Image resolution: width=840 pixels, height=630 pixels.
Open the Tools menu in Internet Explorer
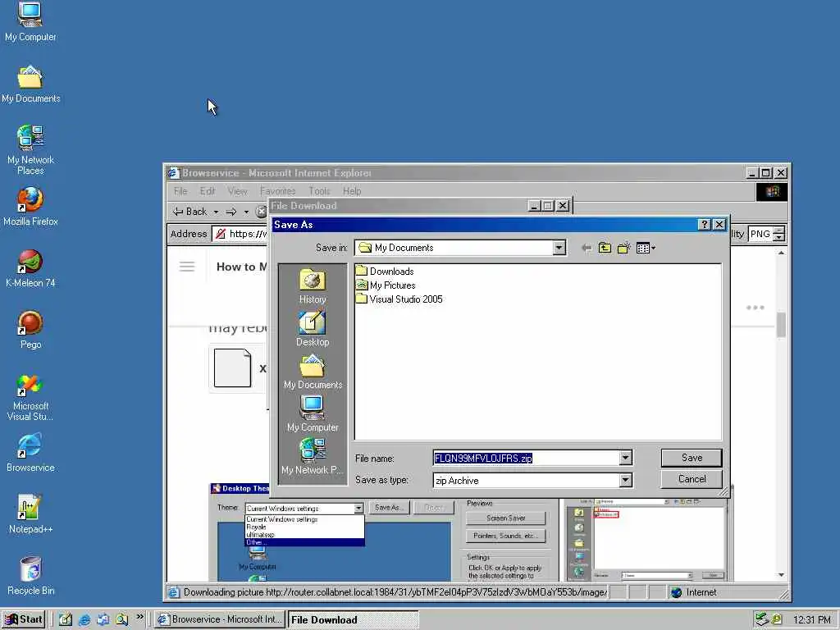(319, 191)
